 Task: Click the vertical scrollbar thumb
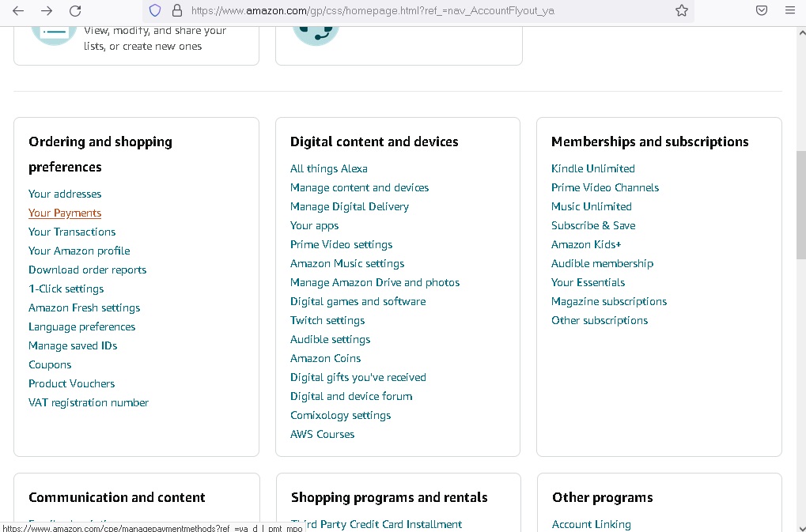(801, 206)
